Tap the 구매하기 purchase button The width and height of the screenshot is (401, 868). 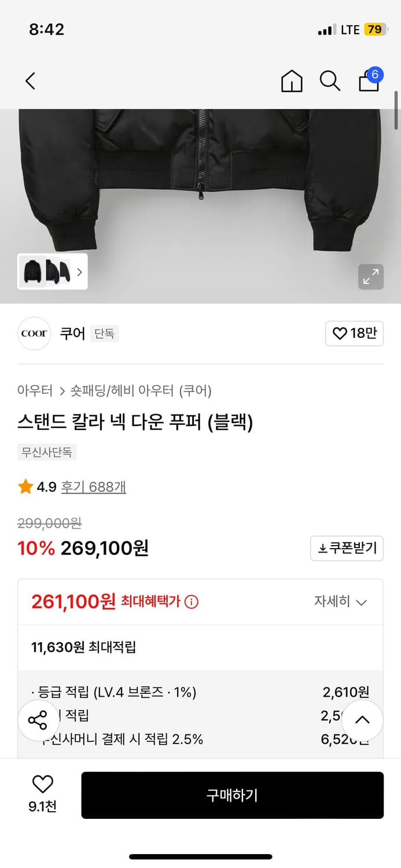233,795
